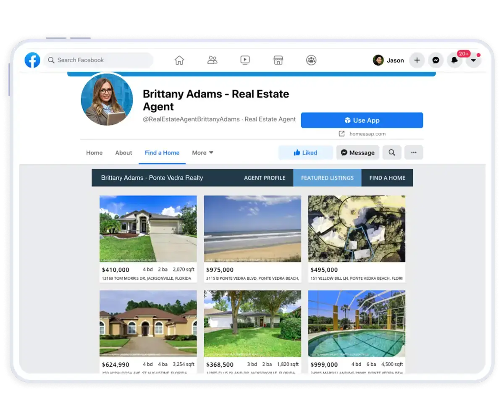Viewport: 504px width, 420px height.
Task: Check notifications via the bell icon
Action: [x=454, y=60]
